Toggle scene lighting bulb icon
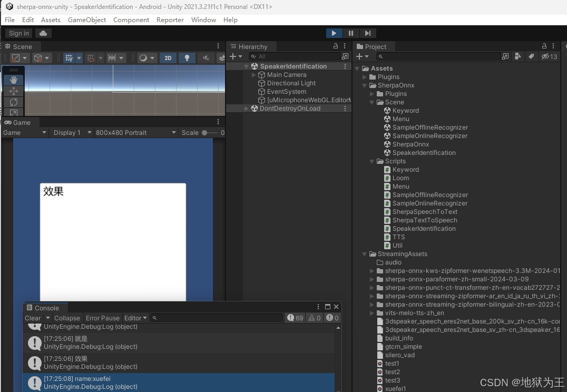The width and height of the screenshot is (567, 392). coord(187,58)
